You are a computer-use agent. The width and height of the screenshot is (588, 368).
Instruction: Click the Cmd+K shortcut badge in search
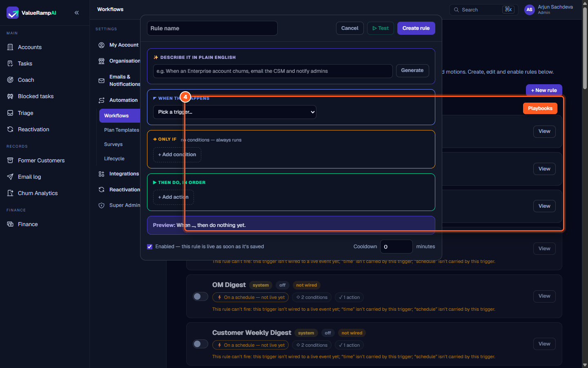[x=508, y=9]
